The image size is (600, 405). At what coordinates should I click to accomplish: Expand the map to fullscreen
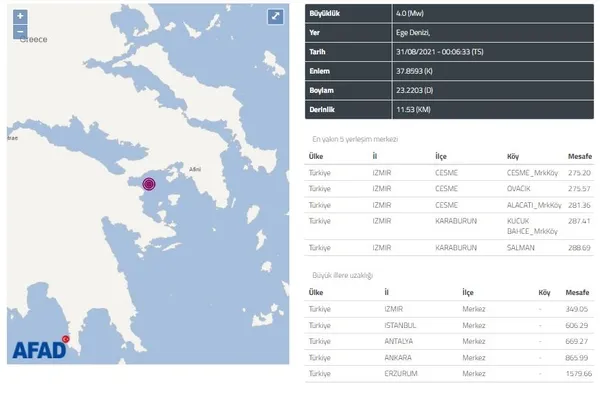click(276, 16)
